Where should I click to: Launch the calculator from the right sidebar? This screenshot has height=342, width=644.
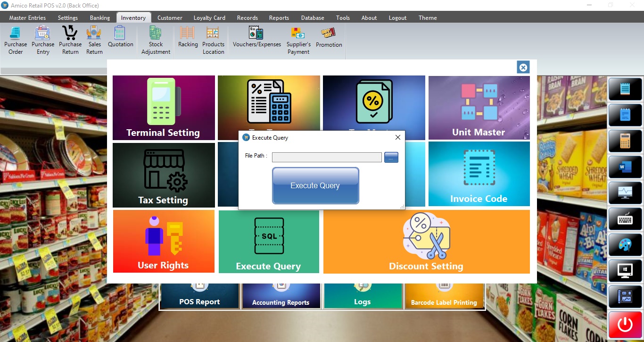pos(625,141)
